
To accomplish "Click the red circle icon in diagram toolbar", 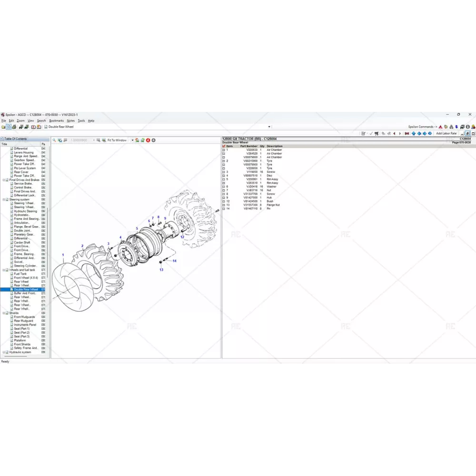I will (148, 140).
